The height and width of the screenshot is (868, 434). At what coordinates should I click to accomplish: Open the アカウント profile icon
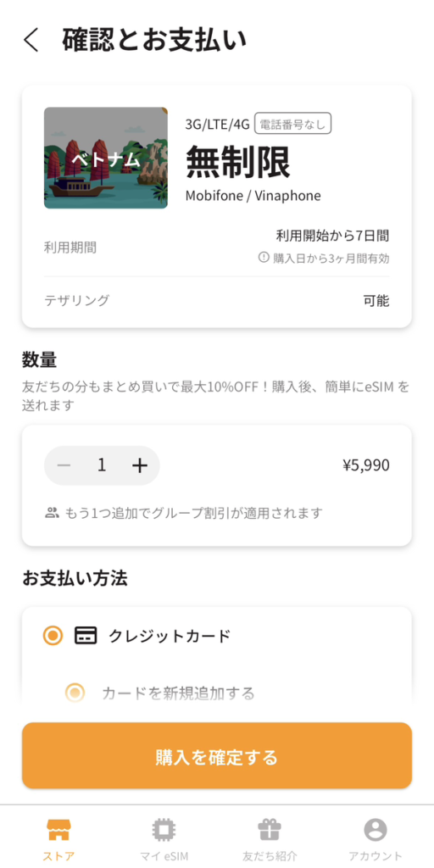(x=376, y=830)
